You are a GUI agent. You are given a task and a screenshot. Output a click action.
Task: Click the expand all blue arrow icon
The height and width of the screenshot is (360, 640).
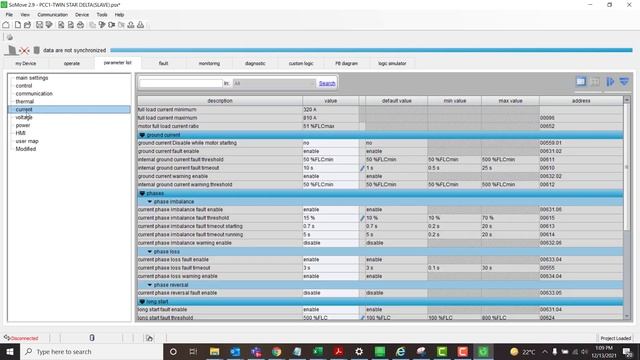pos(610,82)
